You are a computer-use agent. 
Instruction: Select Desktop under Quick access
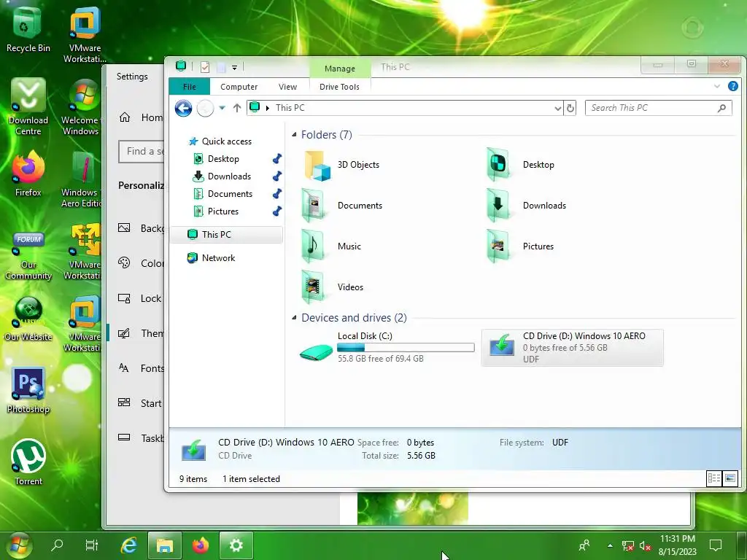point(223,158)
